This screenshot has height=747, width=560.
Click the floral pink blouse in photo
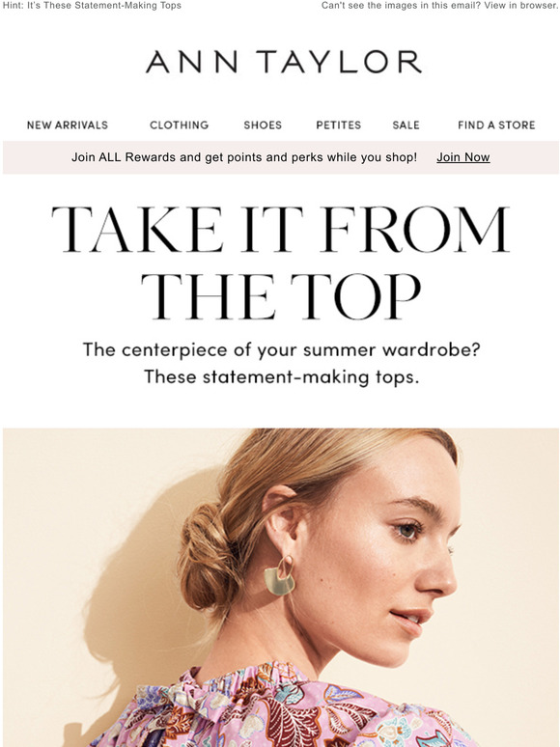(x=281, y=707)
